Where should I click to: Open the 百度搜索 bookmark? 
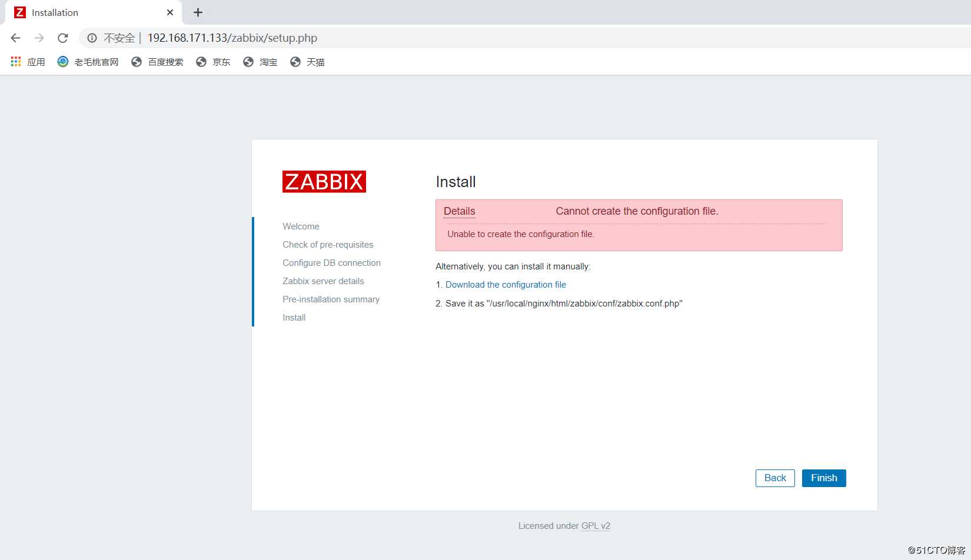tap(158, 62)
